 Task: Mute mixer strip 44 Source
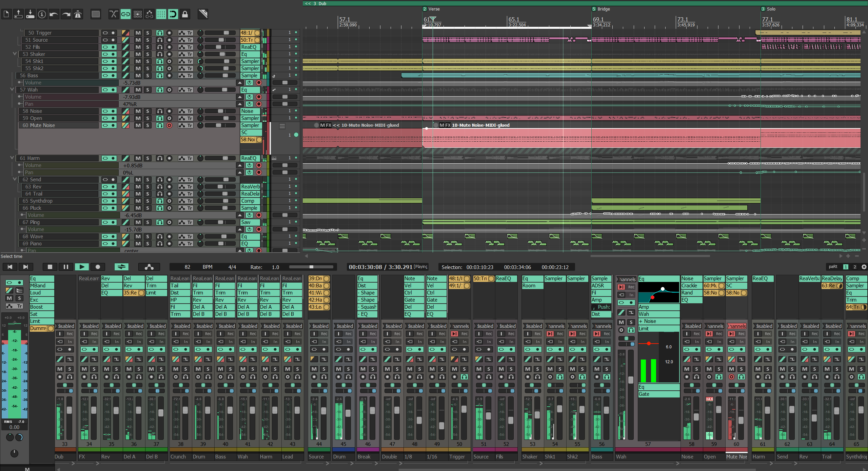[314, 369]
